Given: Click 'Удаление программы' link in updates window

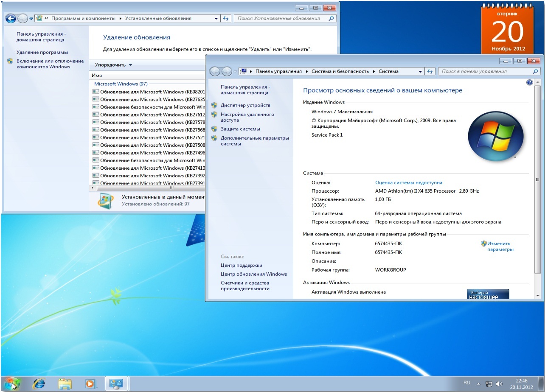Looking at the screenshot, I should [42, 52].
